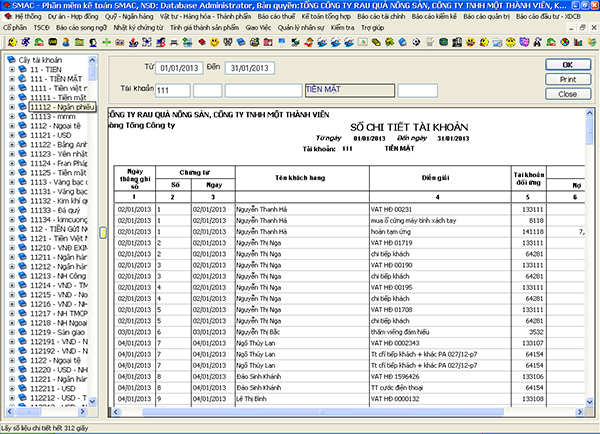Click the report horizontal scrollbar thumb

tap(323, 412)
